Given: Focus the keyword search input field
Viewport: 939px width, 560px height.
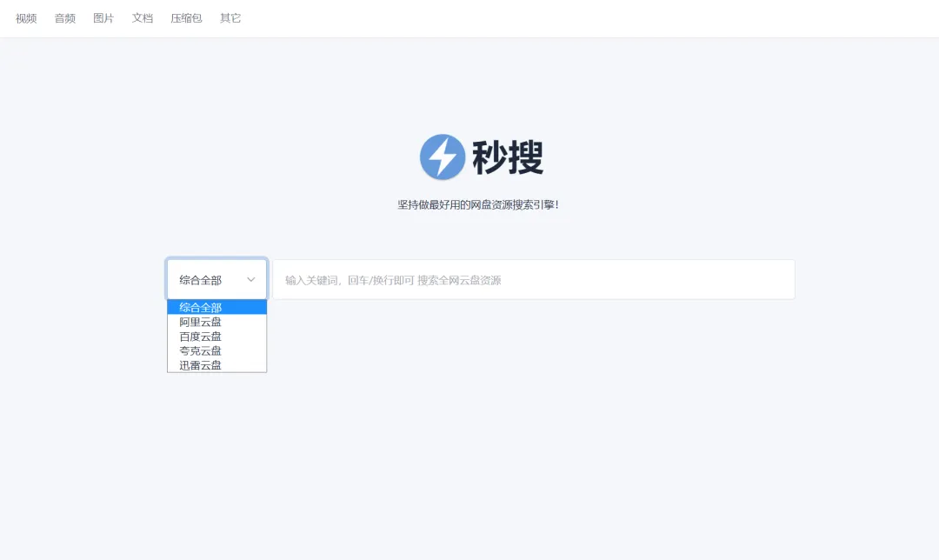Looking at the screenshot, I should pos(534,280).
